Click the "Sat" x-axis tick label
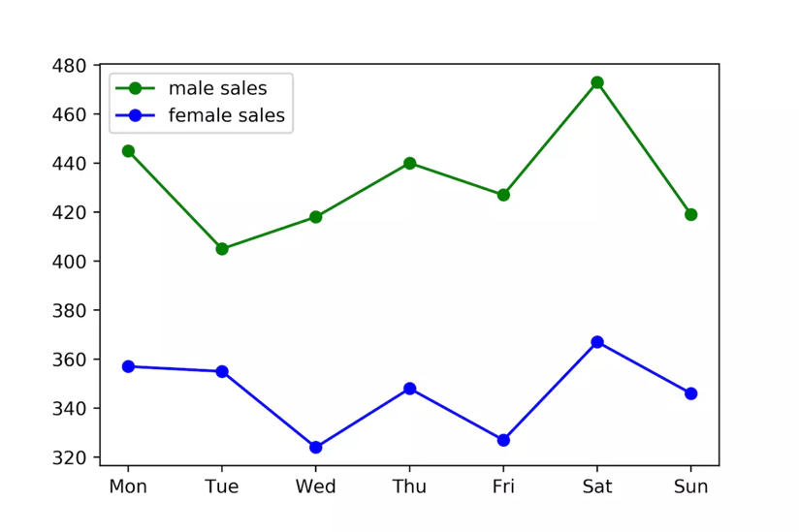 (597, 486)
